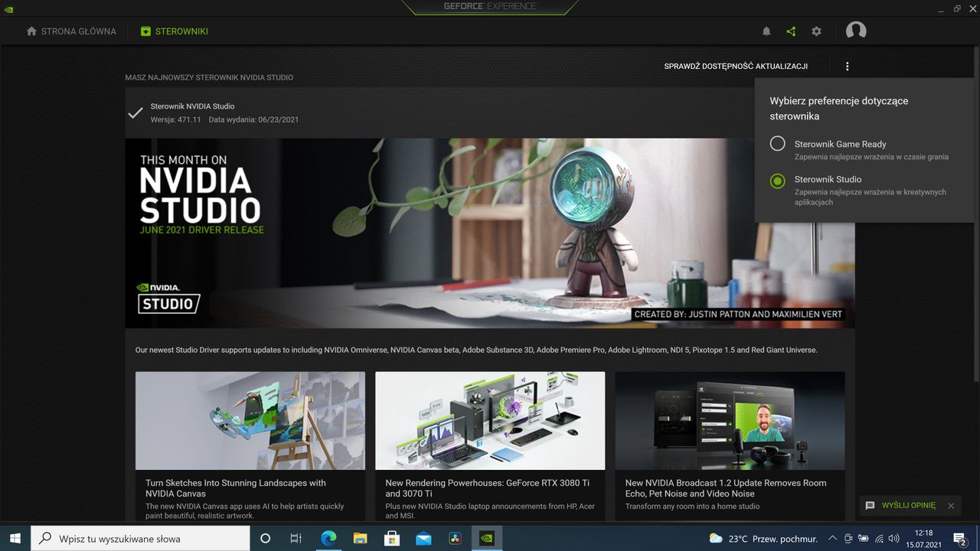Open Task View in taskbar
Screen dimensions: 980x551
pos(296,538)
